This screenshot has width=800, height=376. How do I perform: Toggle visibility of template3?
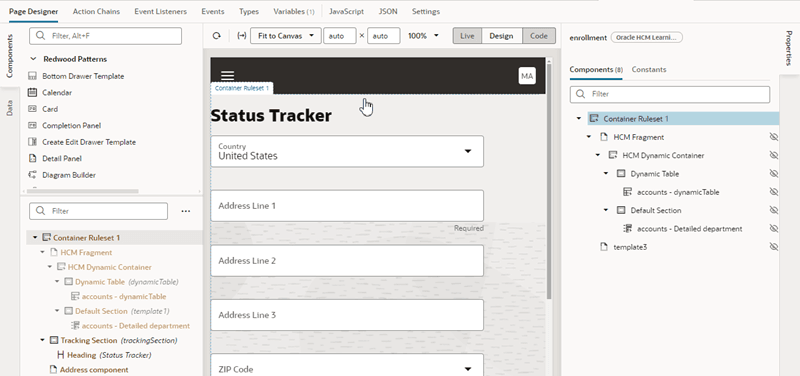pyautogui.click(x=773, y=247)
